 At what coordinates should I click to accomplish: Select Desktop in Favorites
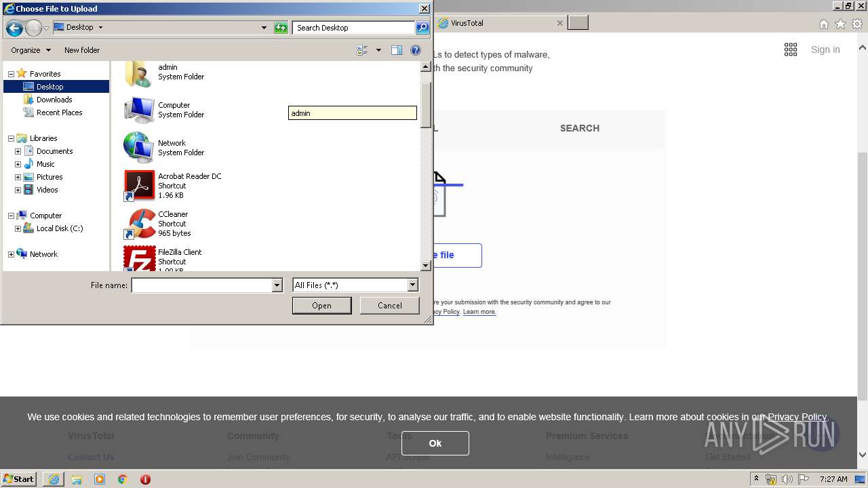[x=50, y=87]
